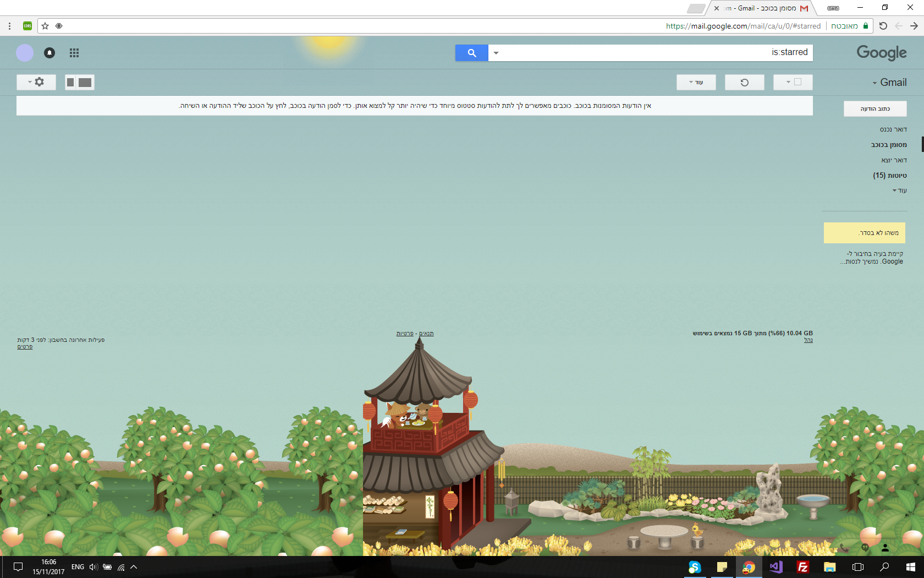Reload the page using the browser refresh icon
This screenshot has width=924, height=578.
coord(883,26)
